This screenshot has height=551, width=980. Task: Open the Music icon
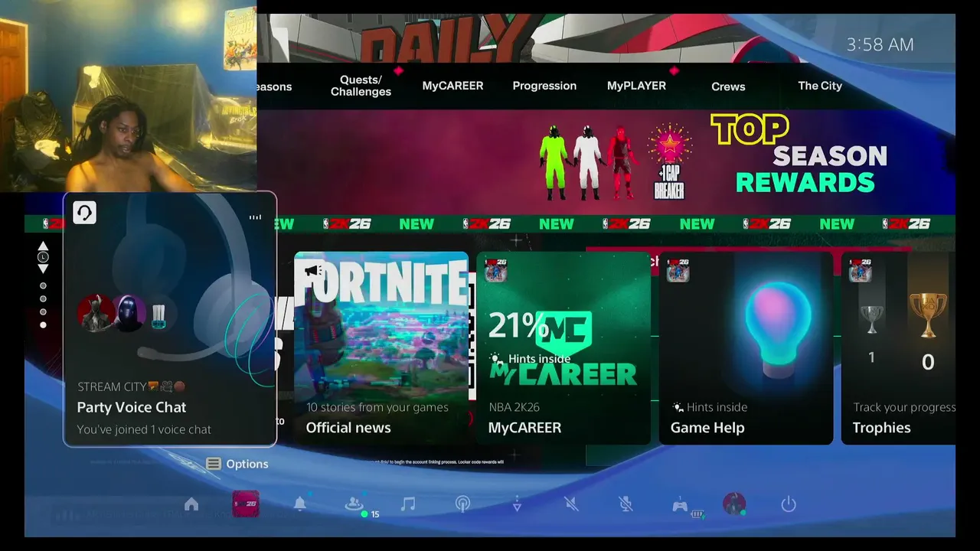[x=409, y=504]
